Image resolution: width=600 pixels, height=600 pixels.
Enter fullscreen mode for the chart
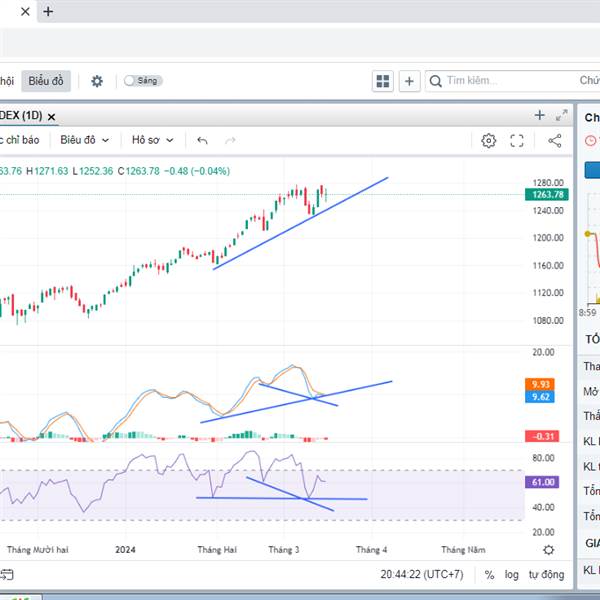517,141
